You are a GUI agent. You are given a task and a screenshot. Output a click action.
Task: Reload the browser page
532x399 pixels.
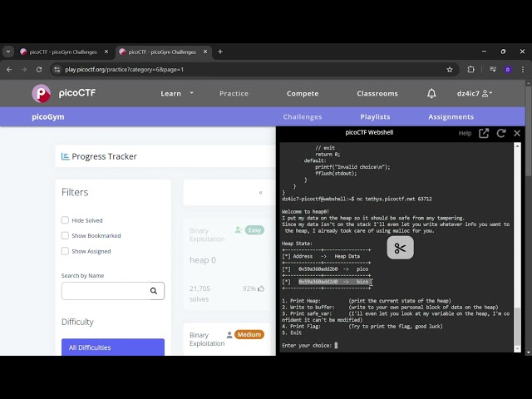[39, 70]
